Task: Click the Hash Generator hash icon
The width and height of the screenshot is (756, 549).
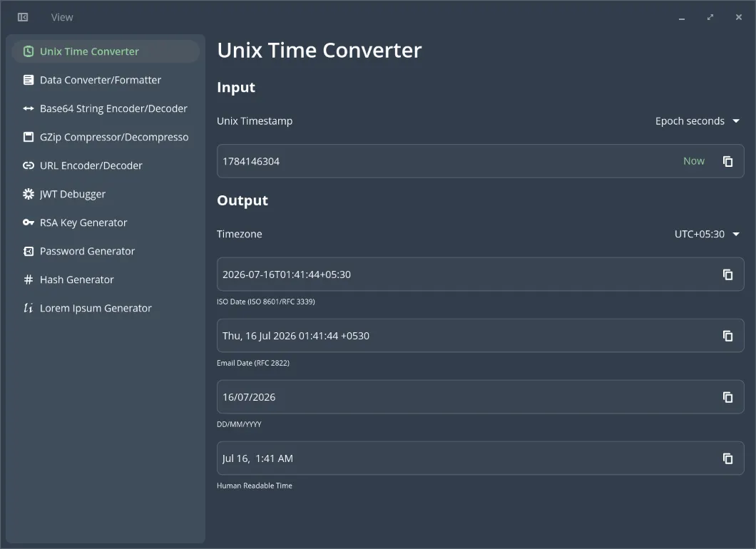Action: (x=29, y=279)
